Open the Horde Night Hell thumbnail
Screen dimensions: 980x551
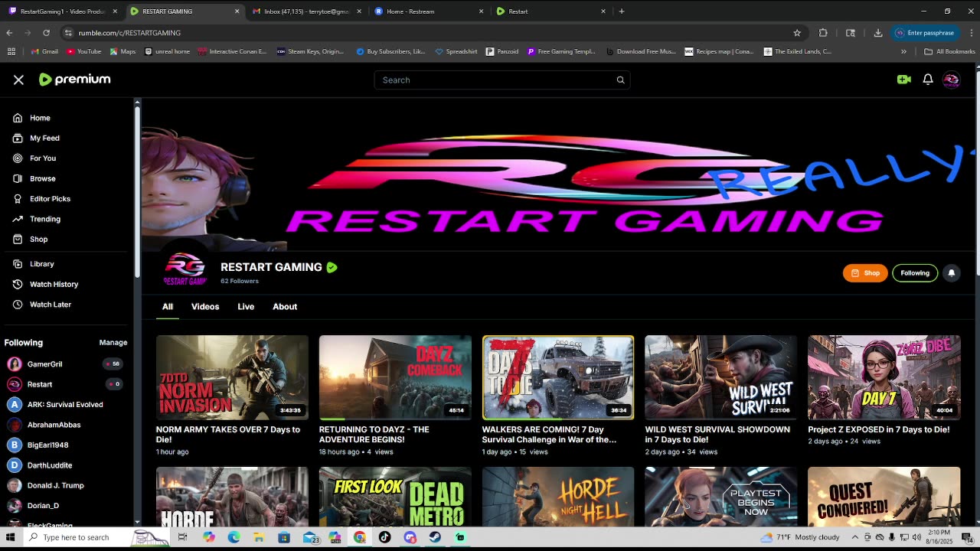click(558, 496)
